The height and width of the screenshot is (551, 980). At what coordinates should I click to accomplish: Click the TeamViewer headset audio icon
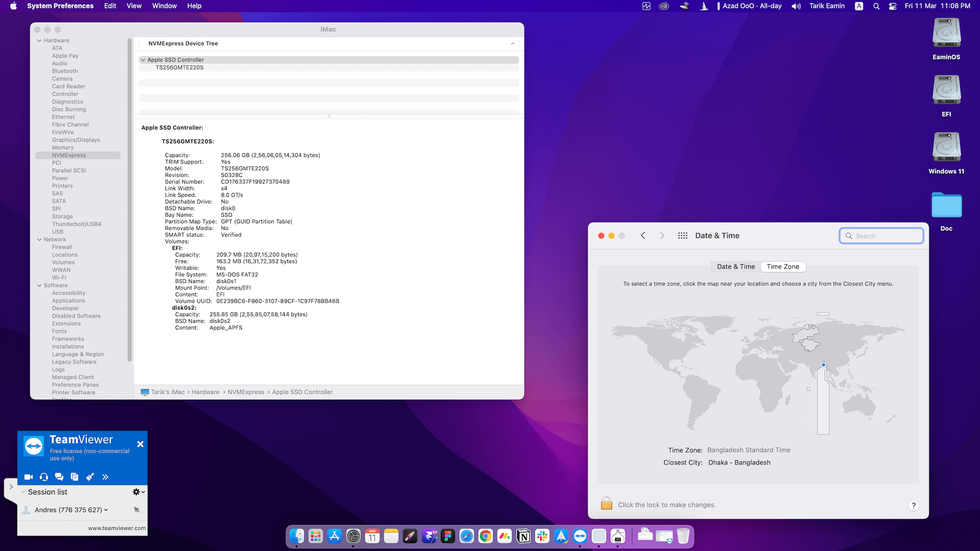point(44,477)
